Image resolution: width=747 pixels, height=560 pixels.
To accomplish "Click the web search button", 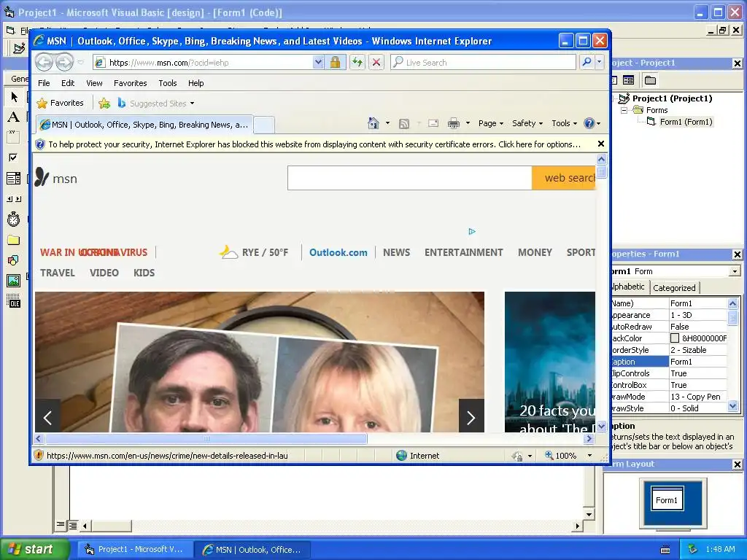I will pos(564,178).
